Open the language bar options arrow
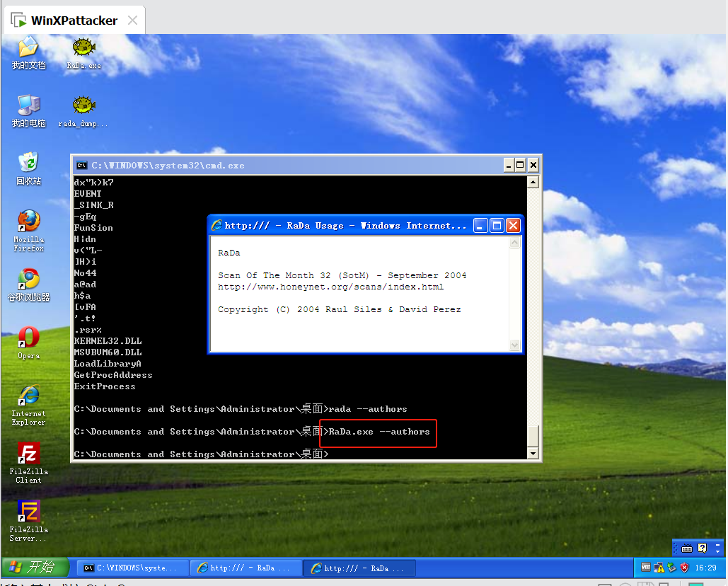The image size is (728, 586). point(718,551)
